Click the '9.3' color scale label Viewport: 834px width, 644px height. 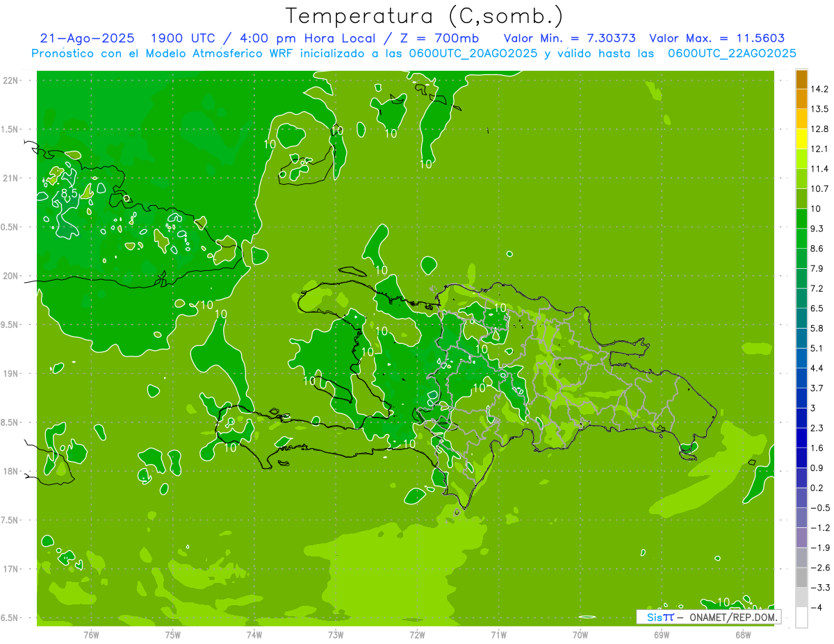817,229
